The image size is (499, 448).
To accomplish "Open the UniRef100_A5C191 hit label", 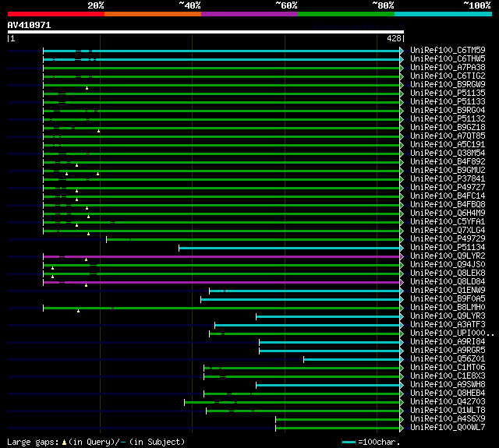I will [448, 145].
